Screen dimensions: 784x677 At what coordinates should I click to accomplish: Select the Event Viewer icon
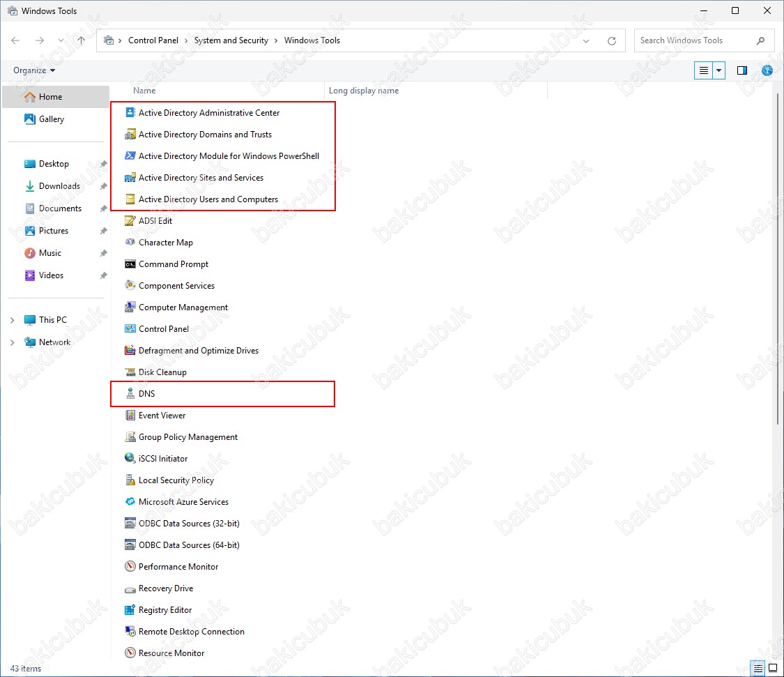pyautogui.click(x=130, y=416)
